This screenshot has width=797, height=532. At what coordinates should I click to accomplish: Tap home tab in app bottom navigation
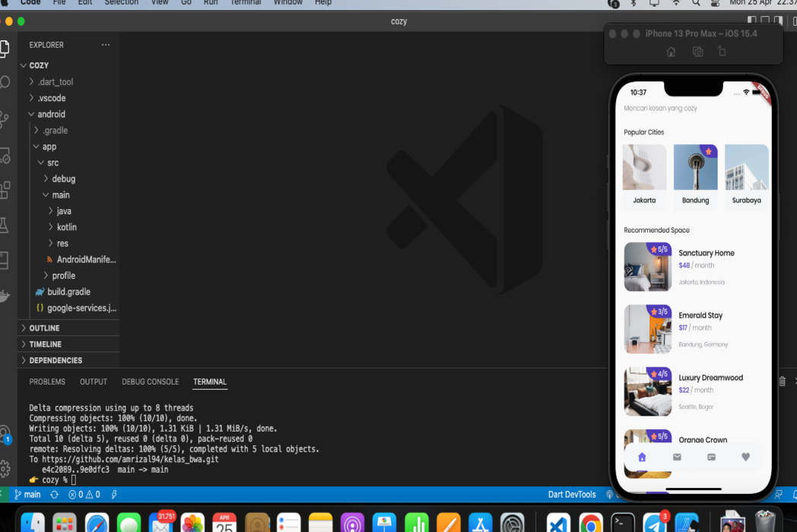642,457
